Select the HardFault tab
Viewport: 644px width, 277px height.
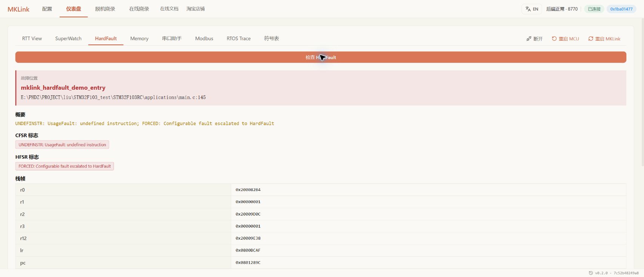106,38
